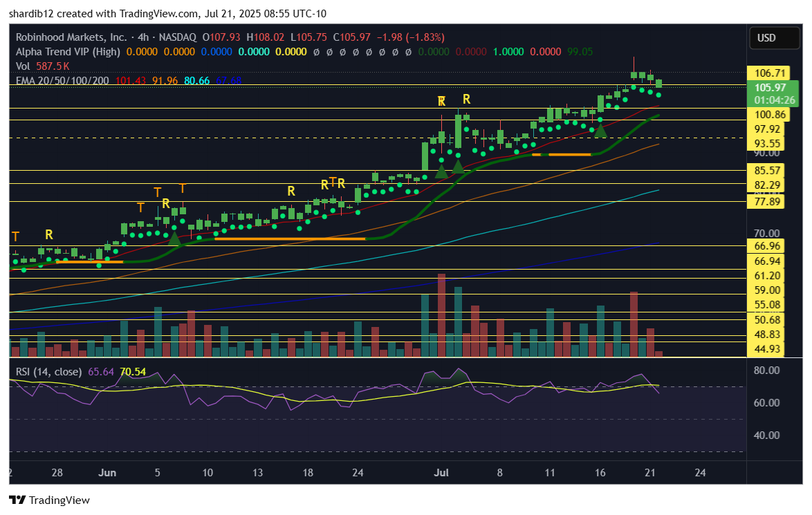Click the 50.68 price level label
This screenshot has height=515, width=812.
767,319
